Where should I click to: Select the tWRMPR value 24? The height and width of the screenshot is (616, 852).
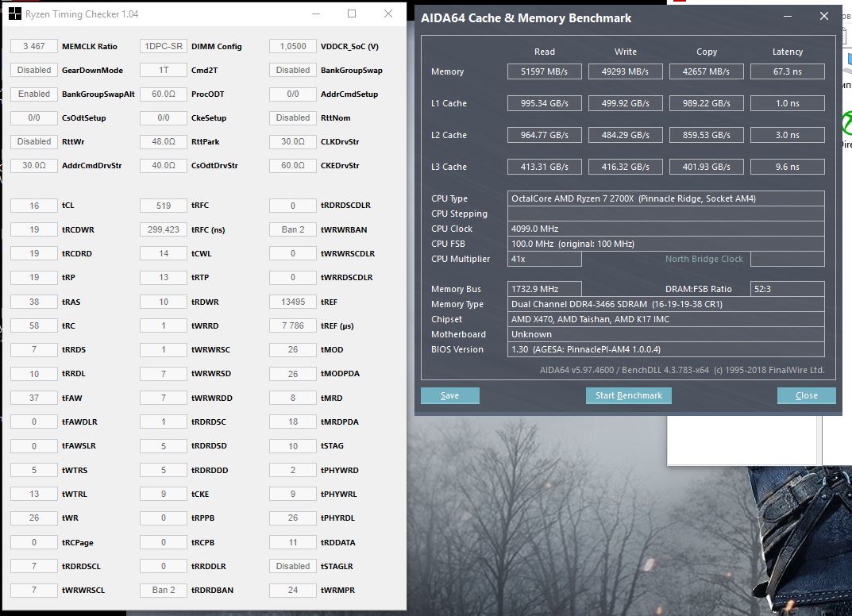pos(293,590)
